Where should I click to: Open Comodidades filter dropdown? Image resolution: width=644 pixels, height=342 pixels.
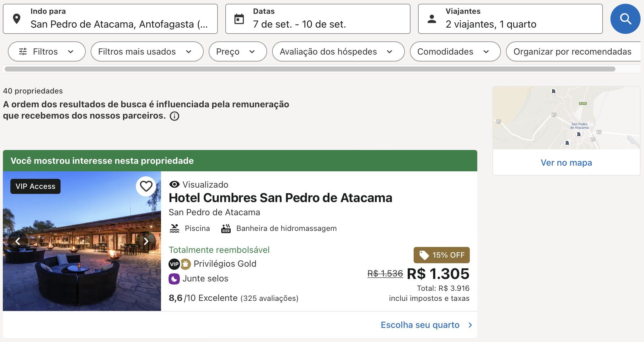click(x=455, y=51)
